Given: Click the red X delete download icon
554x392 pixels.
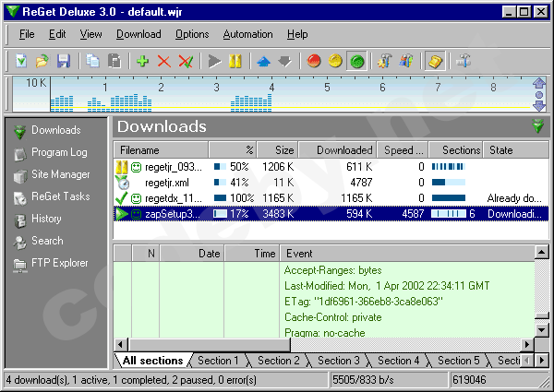Looking at the screenshot, I should click(164, 61).
